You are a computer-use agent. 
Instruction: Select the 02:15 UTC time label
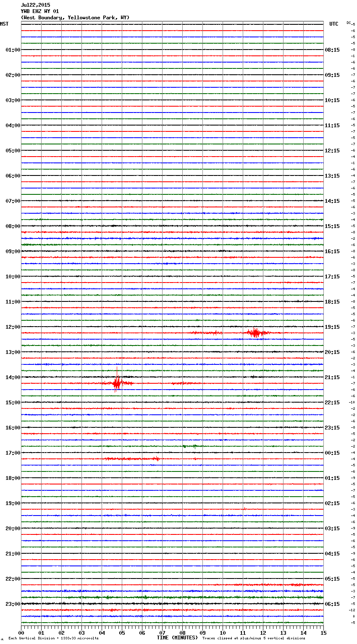pos(332,503)
